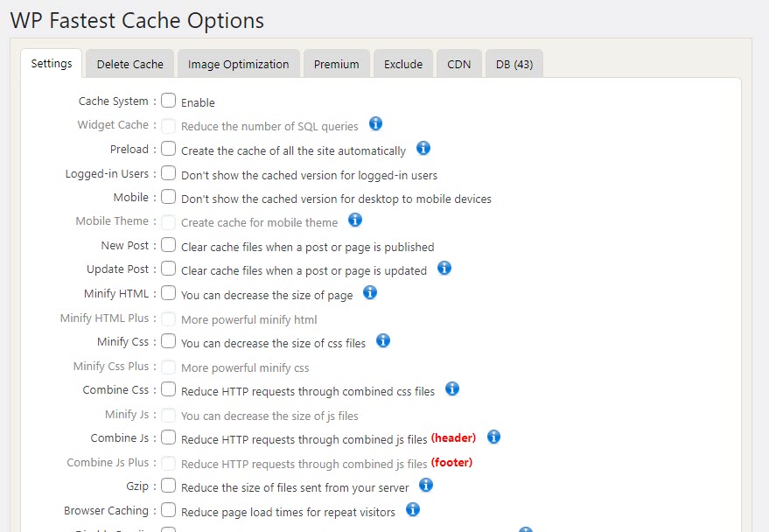This screenshot has width=769, height=532.
Task: Click Gzip option info icon
Action: 426,484
